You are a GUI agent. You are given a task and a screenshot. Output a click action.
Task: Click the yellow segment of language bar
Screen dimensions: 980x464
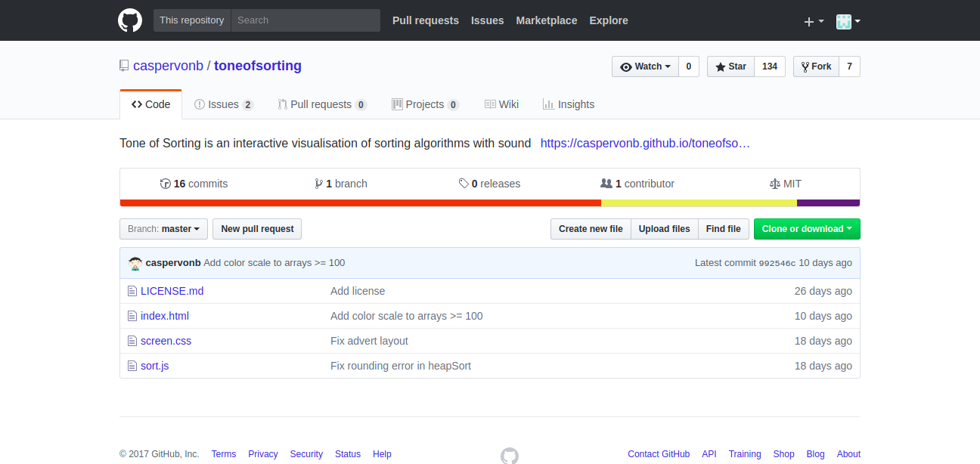(699, 203)
